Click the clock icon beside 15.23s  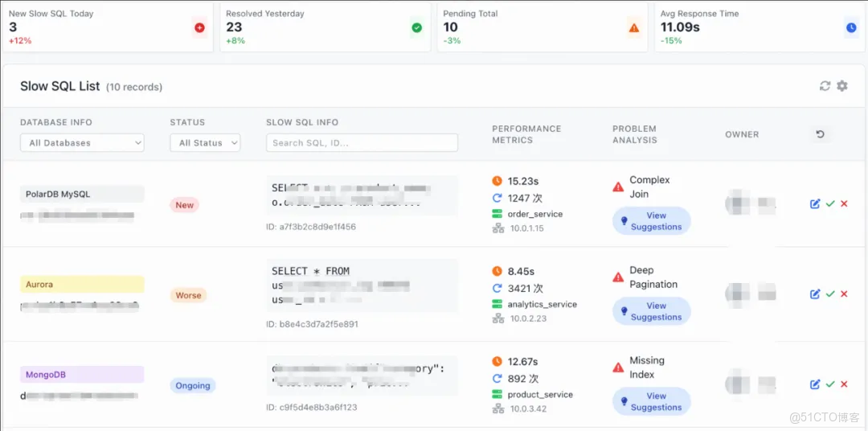pyautogui.click(x=497, y=181)
